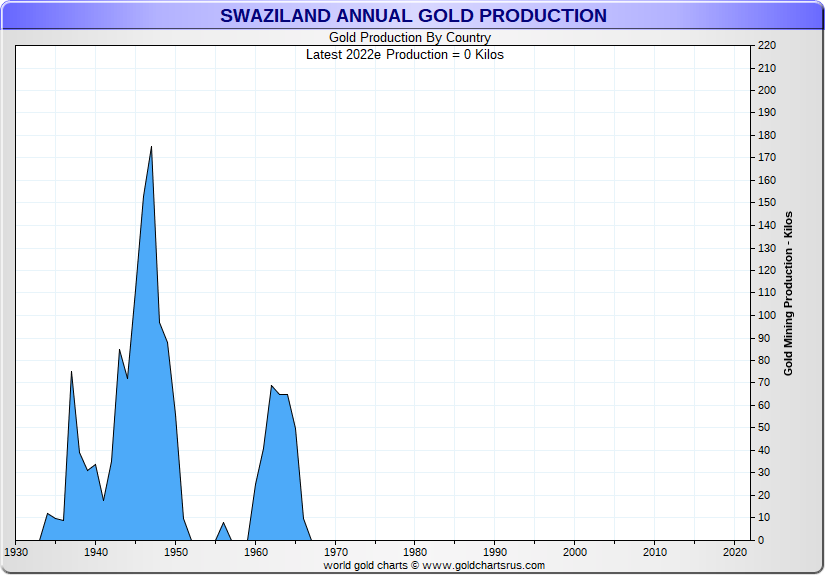Click the 170 value on the y-axis
This screenshot has height=575, width=825.
[768, 158]
